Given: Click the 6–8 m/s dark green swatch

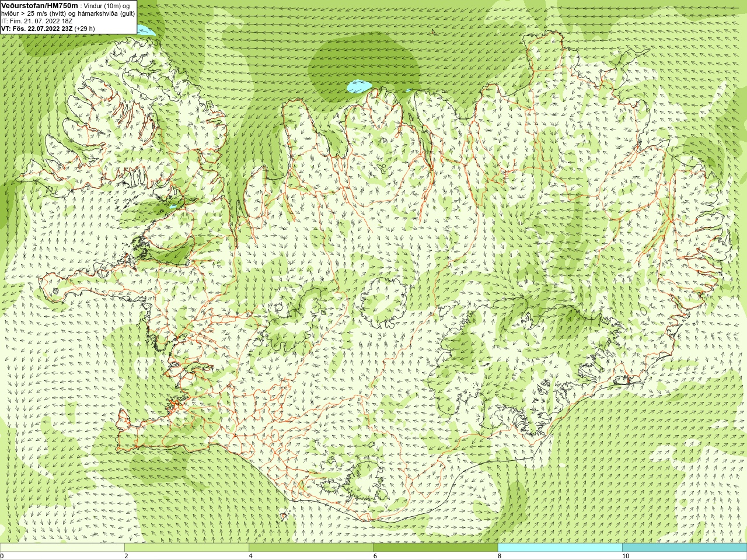Looking at the screenshot, I should click(435, 548).
